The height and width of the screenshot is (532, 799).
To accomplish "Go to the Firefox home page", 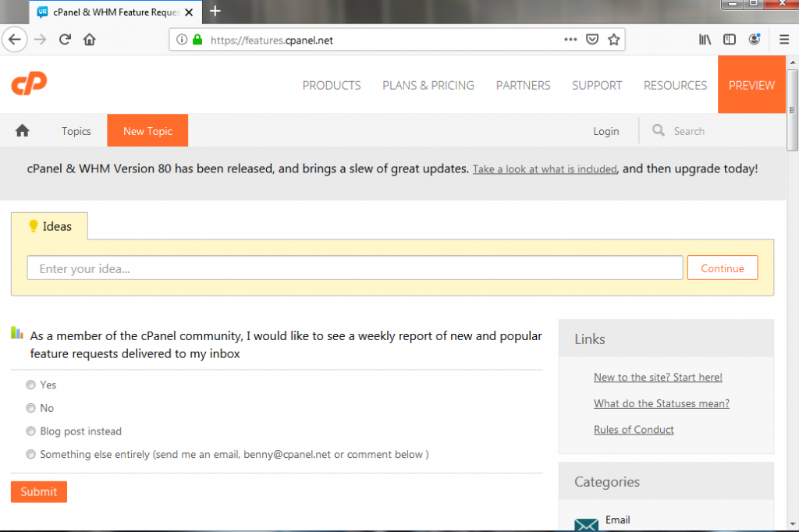I will click(x=89, y=39).
